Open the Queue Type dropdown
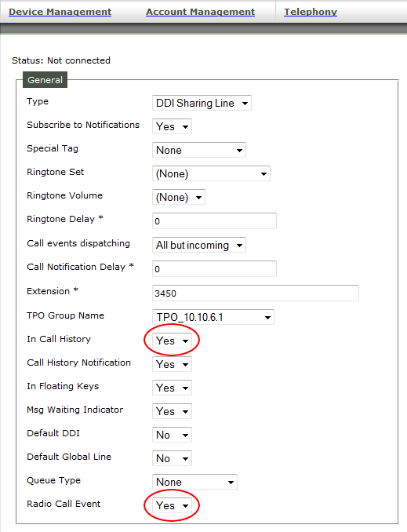This screenshot has width=407, height=532. pyautogui.click(x=194, y=482)
